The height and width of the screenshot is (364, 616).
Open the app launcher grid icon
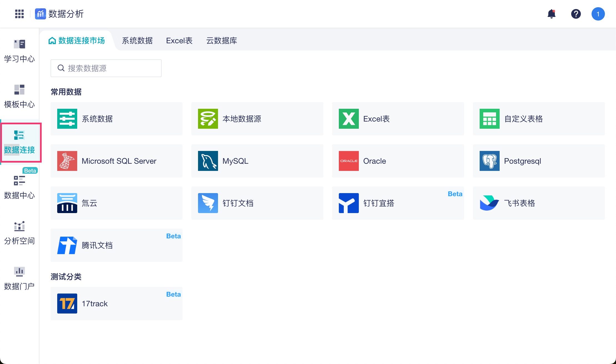click(x=19, y=14)
